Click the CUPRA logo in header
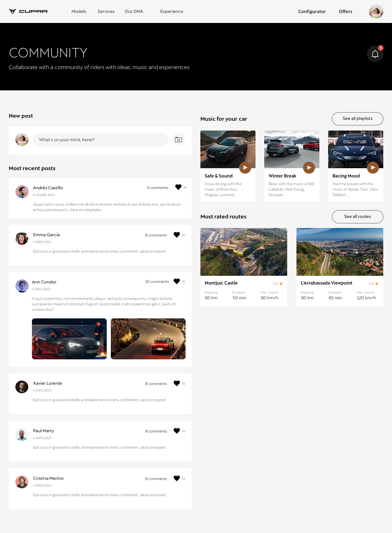 point(28,11)
